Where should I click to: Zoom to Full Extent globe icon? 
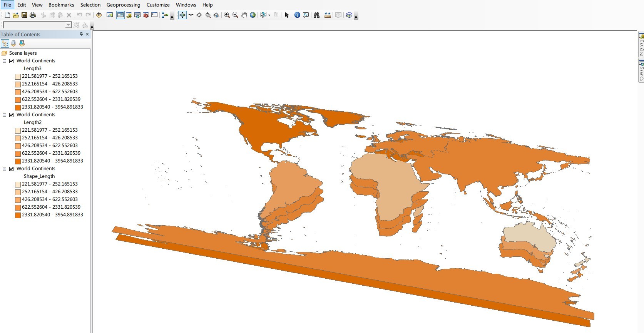pos(253,15)
